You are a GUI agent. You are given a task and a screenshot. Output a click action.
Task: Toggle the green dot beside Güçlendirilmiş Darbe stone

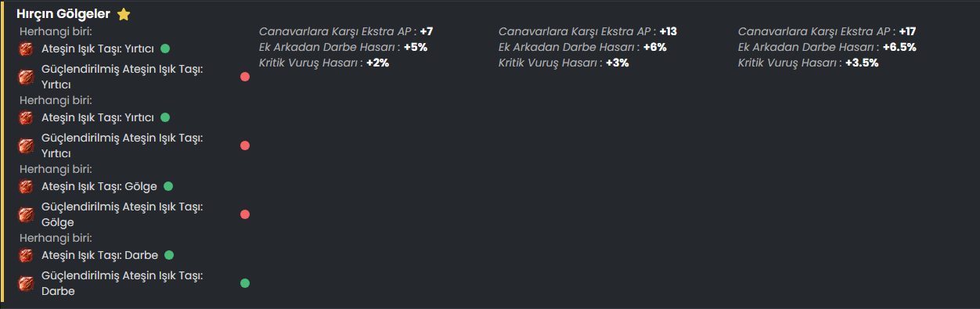pos(245,283)
